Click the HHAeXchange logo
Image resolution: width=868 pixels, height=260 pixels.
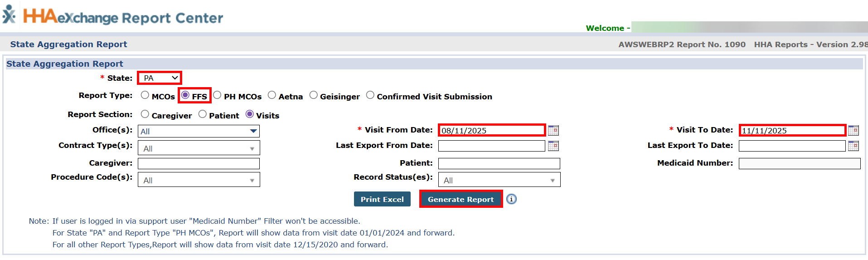tap(113, 16)
